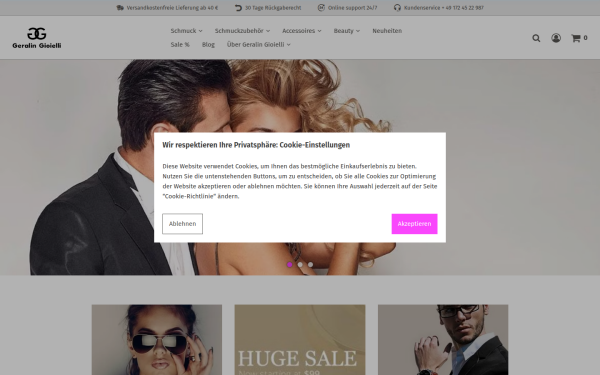
Task: Open the man with glasses thumbnail
Action: [x=443, y=340]
